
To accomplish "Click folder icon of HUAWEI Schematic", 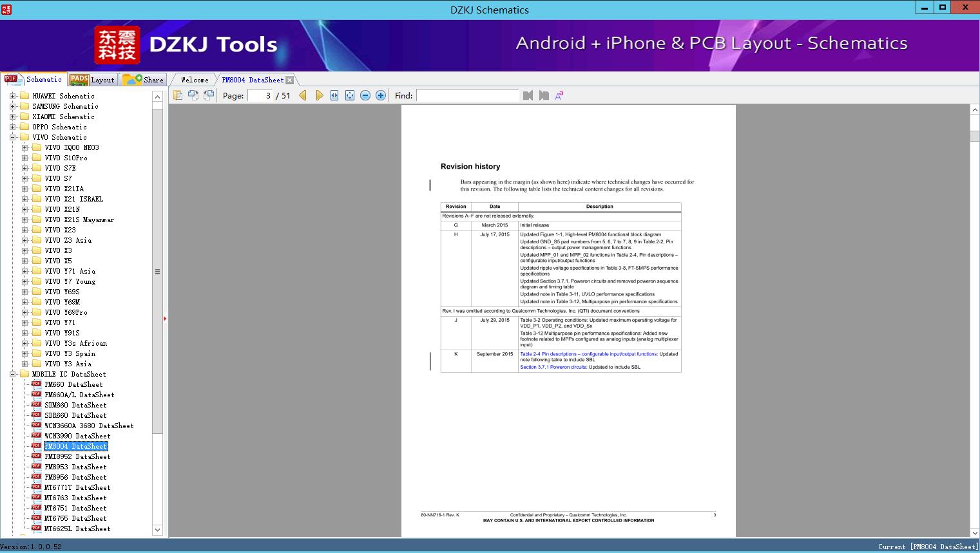I will point(24,95).
